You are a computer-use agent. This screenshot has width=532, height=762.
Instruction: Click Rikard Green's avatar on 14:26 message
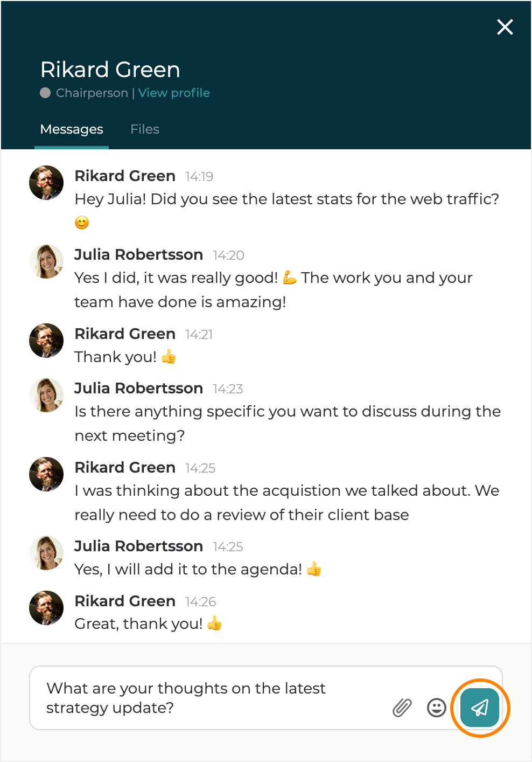coord(46,608)
